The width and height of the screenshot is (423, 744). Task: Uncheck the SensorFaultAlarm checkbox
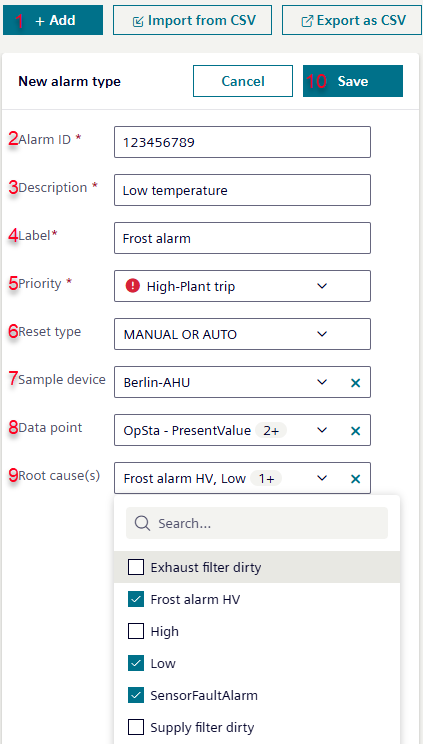pyautogui.click(x=136, y=696)
